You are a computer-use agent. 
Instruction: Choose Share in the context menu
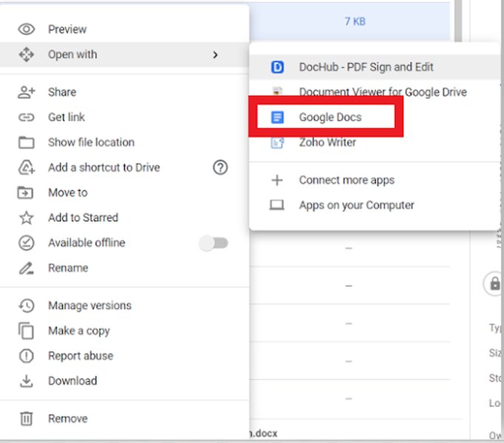(x=124, y=92)
